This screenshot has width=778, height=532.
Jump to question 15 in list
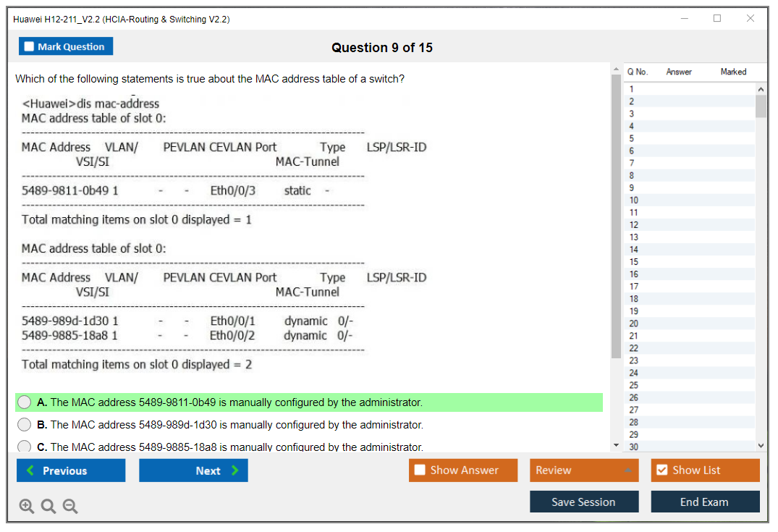(x=634, y=262)
